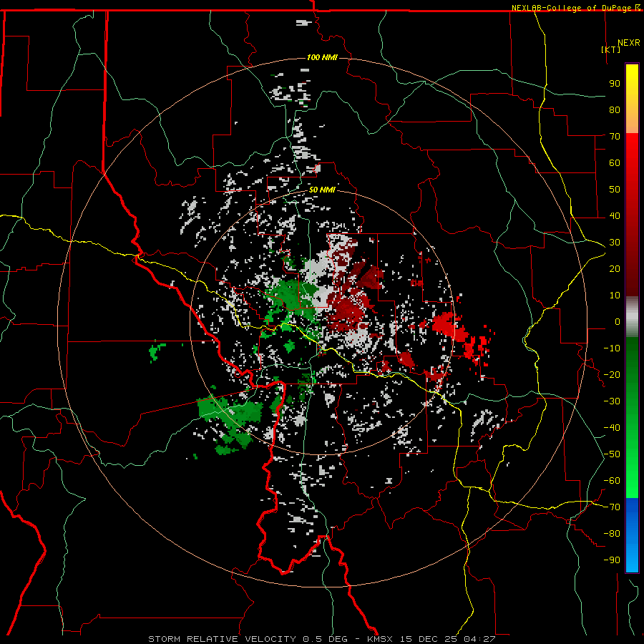Click the NEXR label above color scale

629,43
